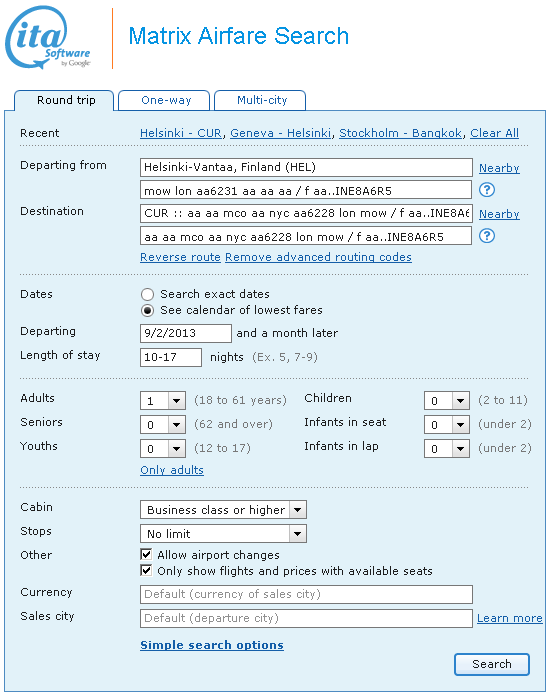Focus the Destination airport field
The width and height of the screenshot is (548, 693).
tap(306, 213)
